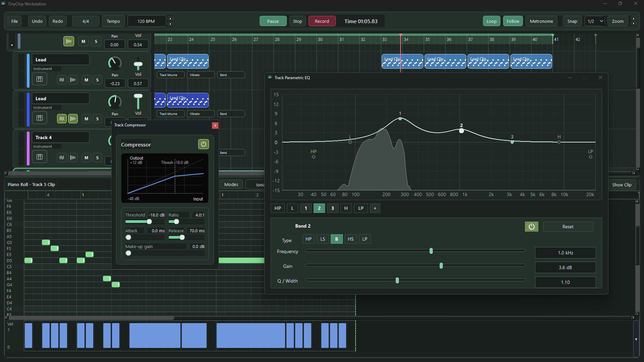Set Band 2 type to HS

click(351, 239)
